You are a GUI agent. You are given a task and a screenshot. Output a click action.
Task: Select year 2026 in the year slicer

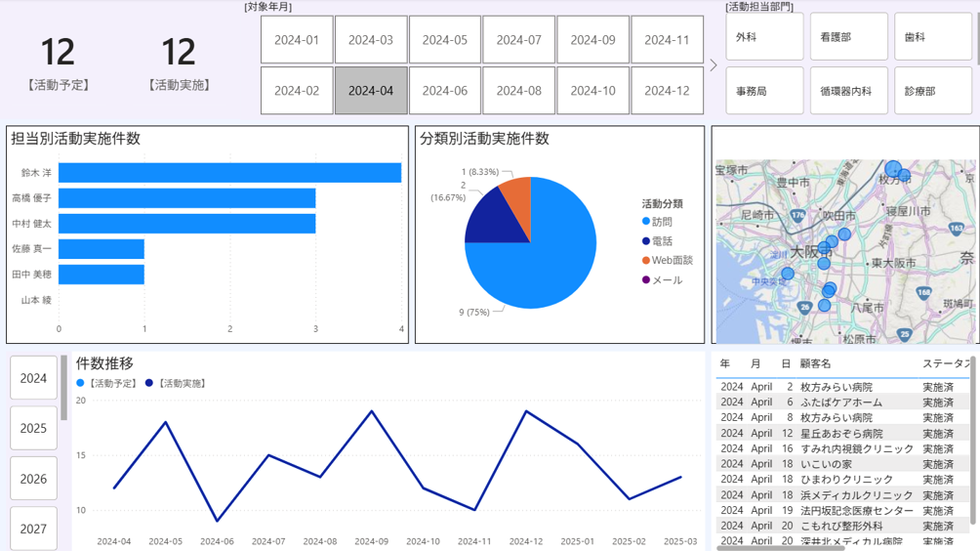tap(33, 479)
